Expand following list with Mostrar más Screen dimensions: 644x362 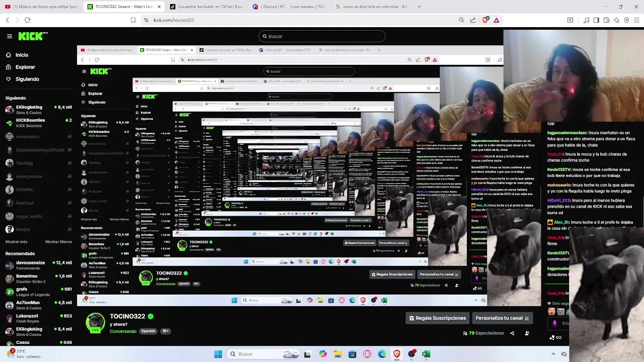[x=16, y=242]
